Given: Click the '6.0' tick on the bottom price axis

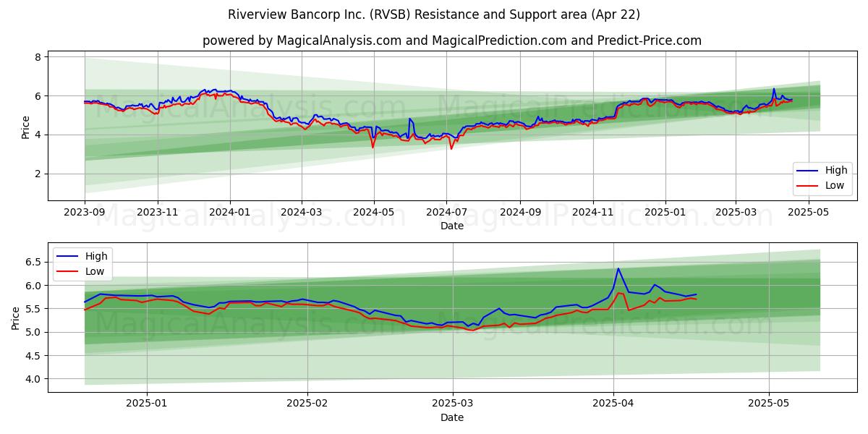Looking at the screenshot, I should 34,286.
